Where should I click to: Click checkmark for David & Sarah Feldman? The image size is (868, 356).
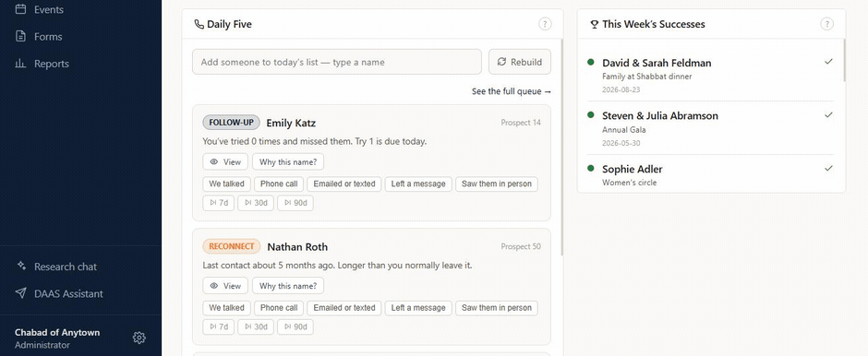click(828, 62)
